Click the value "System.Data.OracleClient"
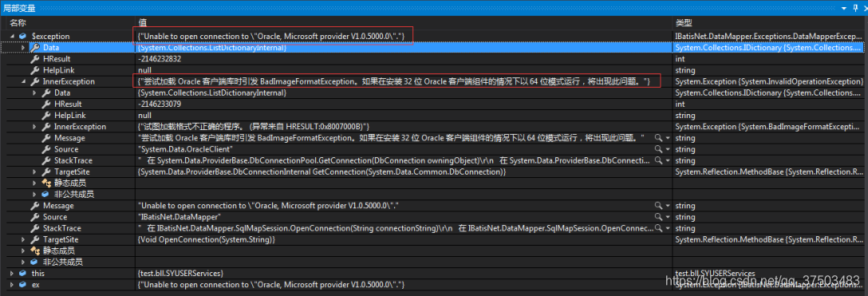The width and height of the screenshot is (868, 296). tap(185, 149)
